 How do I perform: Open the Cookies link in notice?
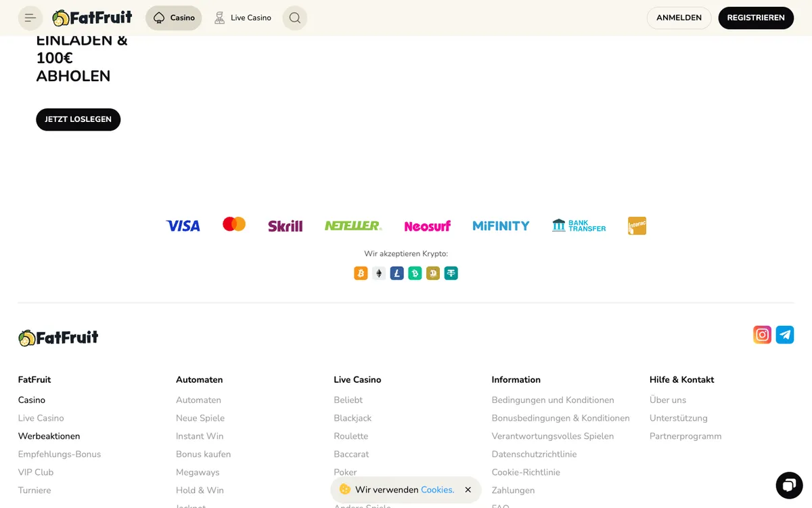click(x=438, y=490)
